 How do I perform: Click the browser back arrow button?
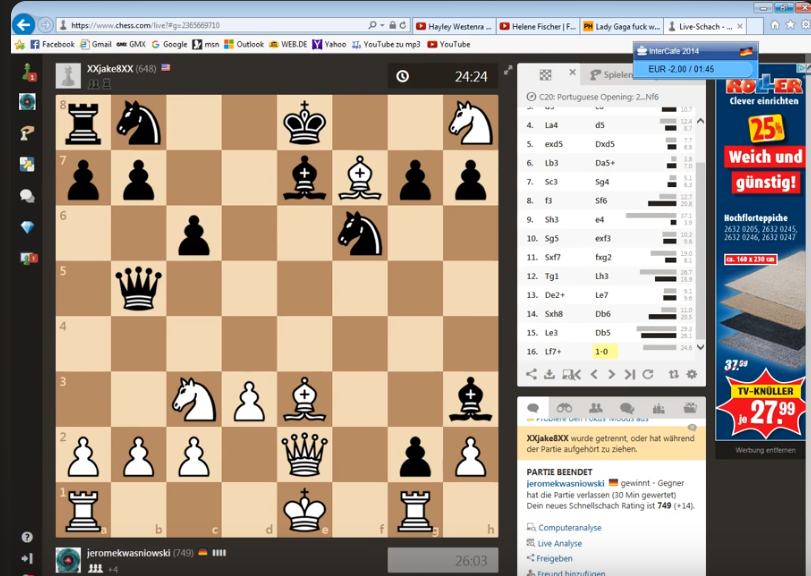[x=23, y=24]
